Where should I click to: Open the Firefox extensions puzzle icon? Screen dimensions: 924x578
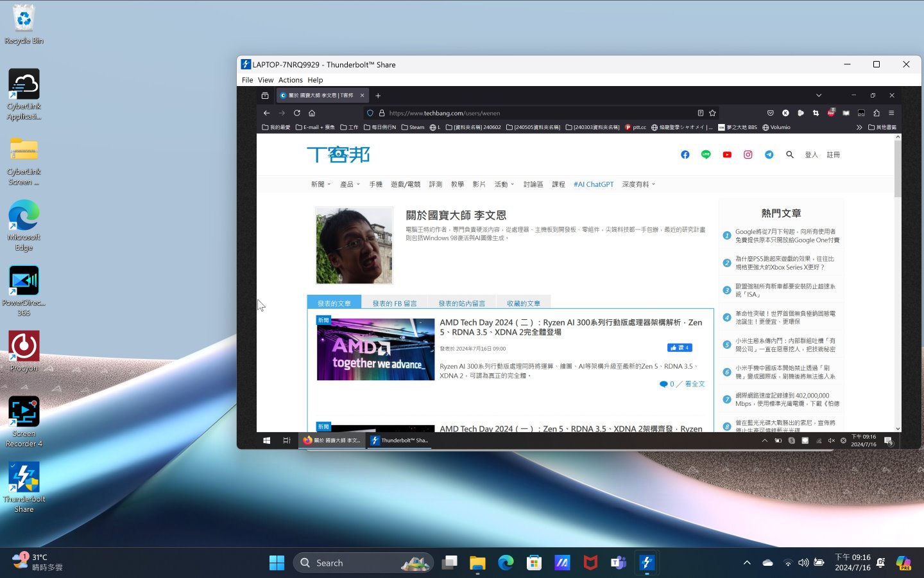point(877,113)
